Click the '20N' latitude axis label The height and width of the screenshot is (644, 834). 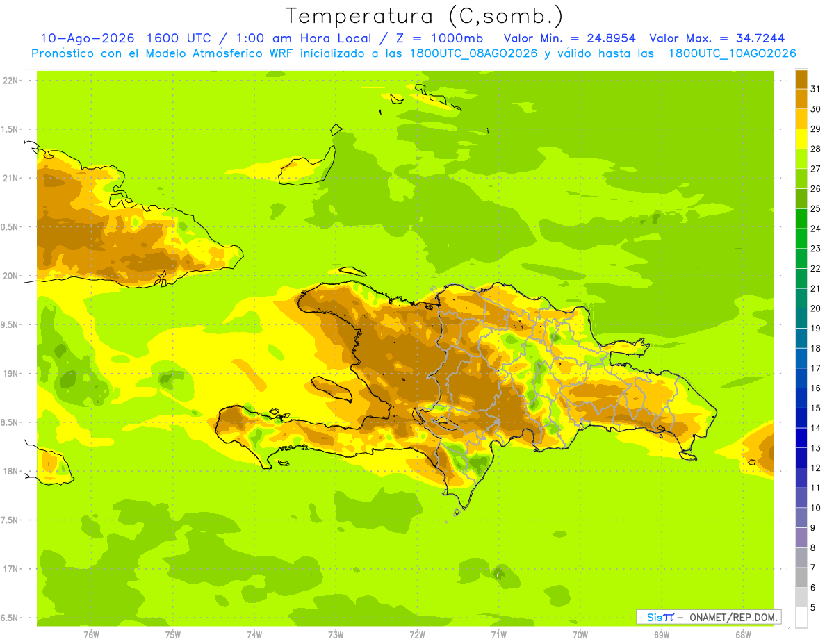coord(10,276)
